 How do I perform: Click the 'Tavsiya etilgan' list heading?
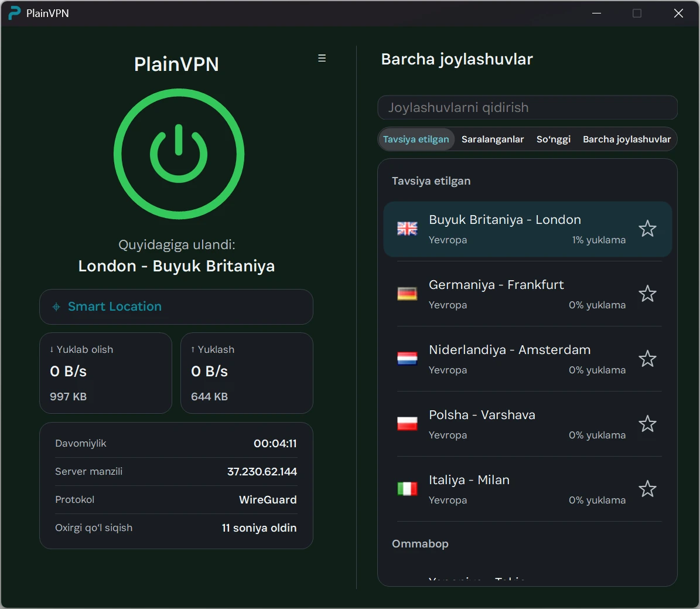[431, 181]
